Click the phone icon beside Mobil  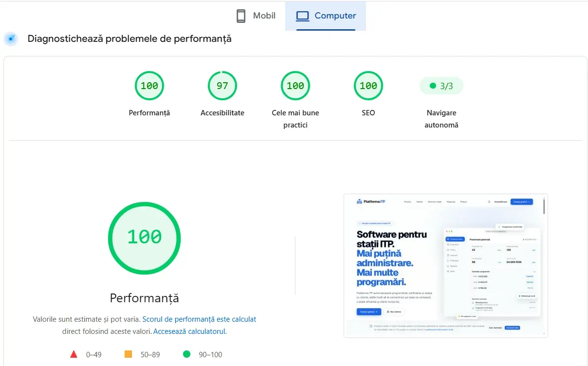tap(241, 16)
